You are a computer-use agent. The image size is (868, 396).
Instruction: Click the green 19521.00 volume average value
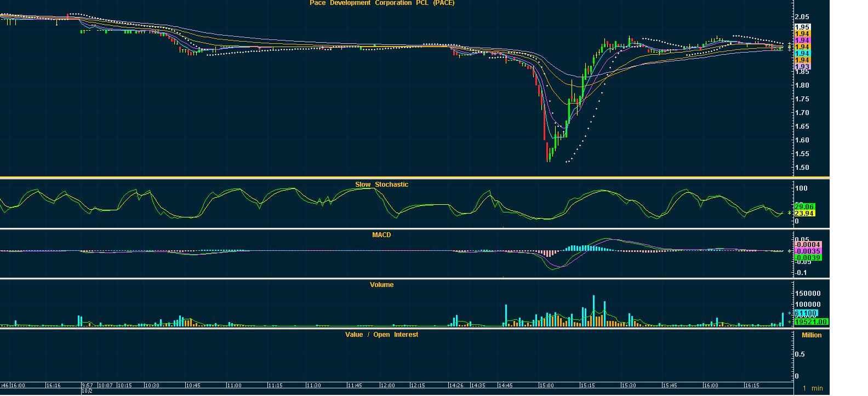810,322
